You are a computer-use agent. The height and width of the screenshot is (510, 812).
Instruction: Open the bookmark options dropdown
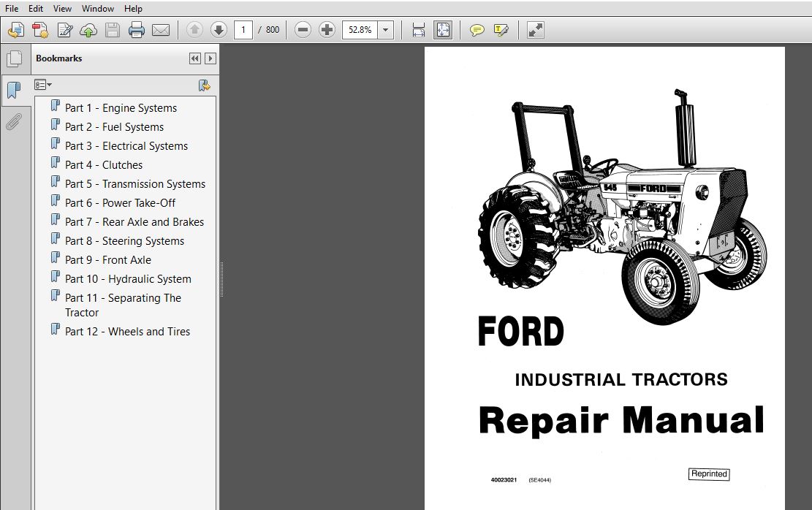(43, 85)
